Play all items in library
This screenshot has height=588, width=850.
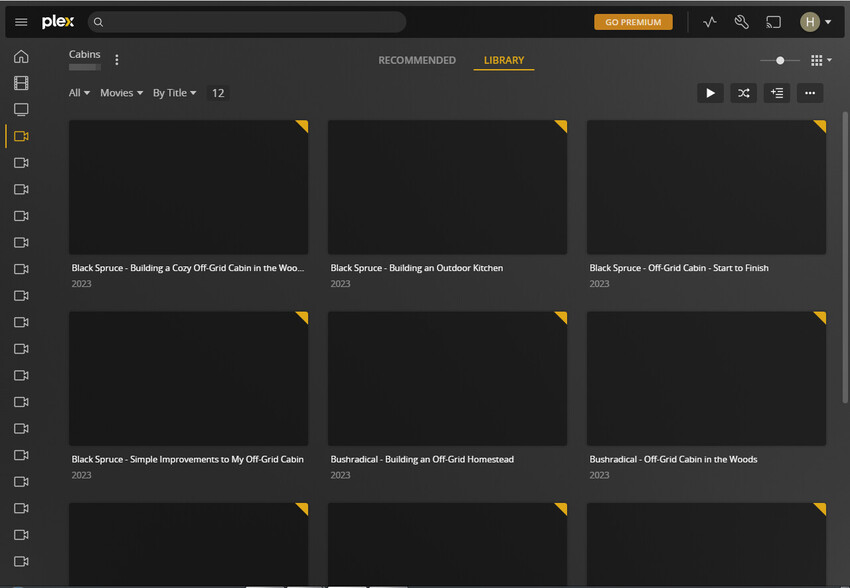[710, 93]
